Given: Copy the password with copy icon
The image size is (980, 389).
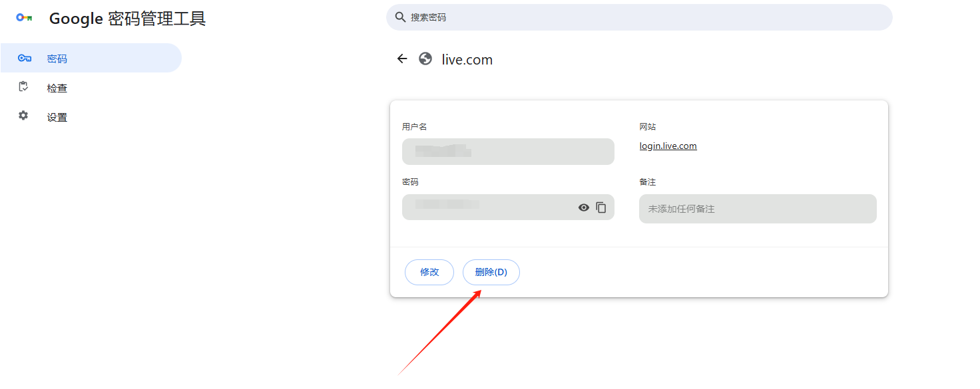Looking at the screenshot, I should pyautogui.click(x=601, y=207).
